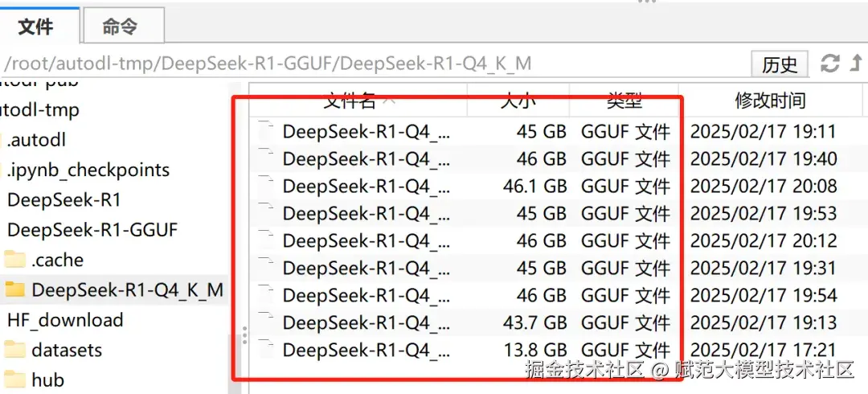This screenshot has width=868, height=394.
Task: Click the file icon of the 13.8 GB file
Action: [267, 351]
